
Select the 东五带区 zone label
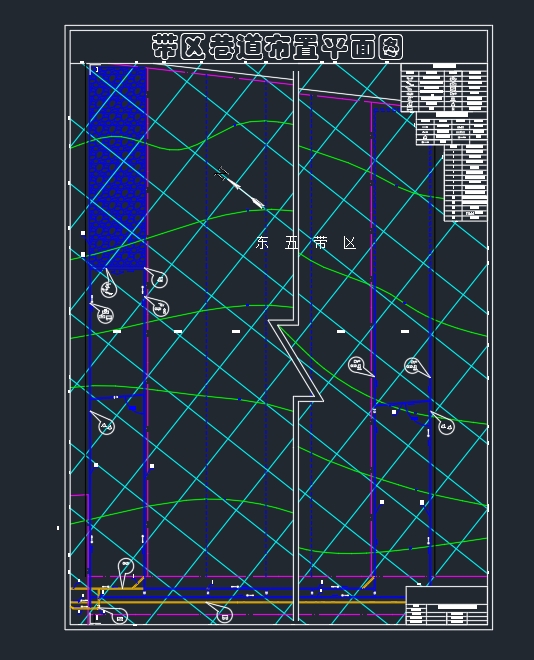tap(306, 243)
